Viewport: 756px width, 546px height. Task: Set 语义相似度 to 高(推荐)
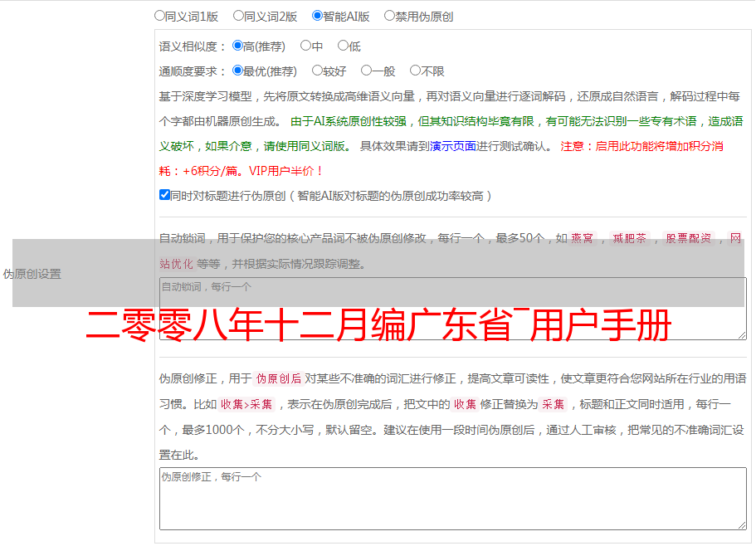(x=237, y=46)
